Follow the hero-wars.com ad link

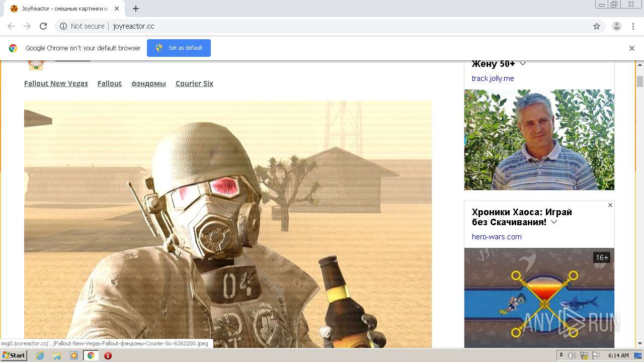497,237
